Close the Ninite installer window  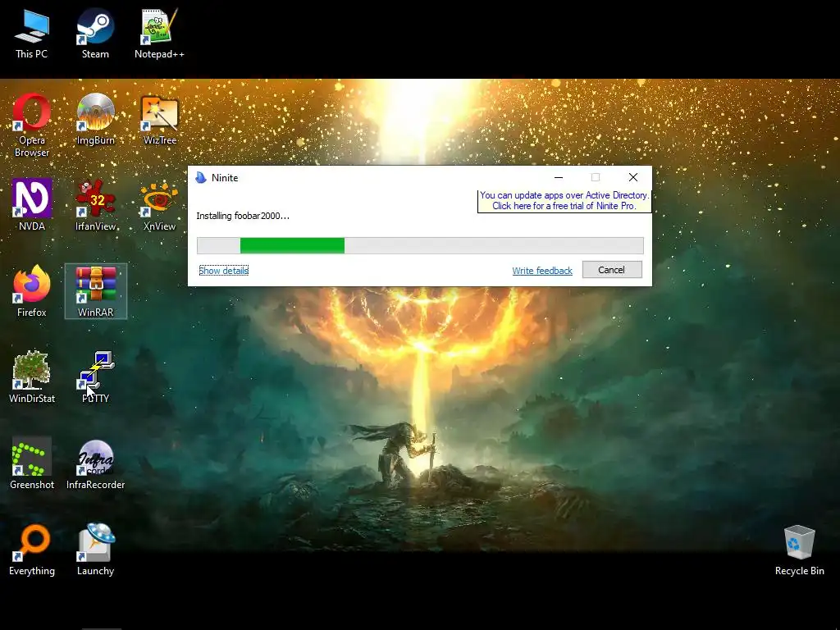point(632,177)
